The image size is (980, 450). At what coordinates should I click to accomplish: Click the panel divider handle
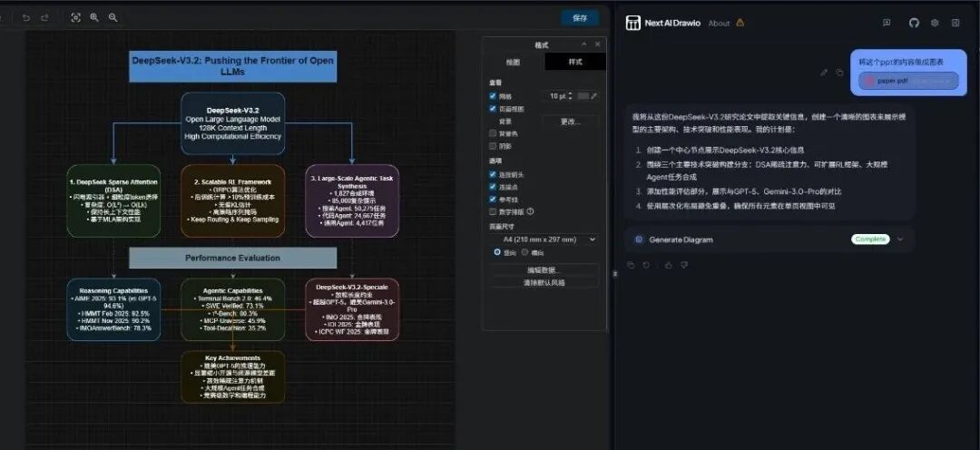pyautogui.click(x=613, y=273)
